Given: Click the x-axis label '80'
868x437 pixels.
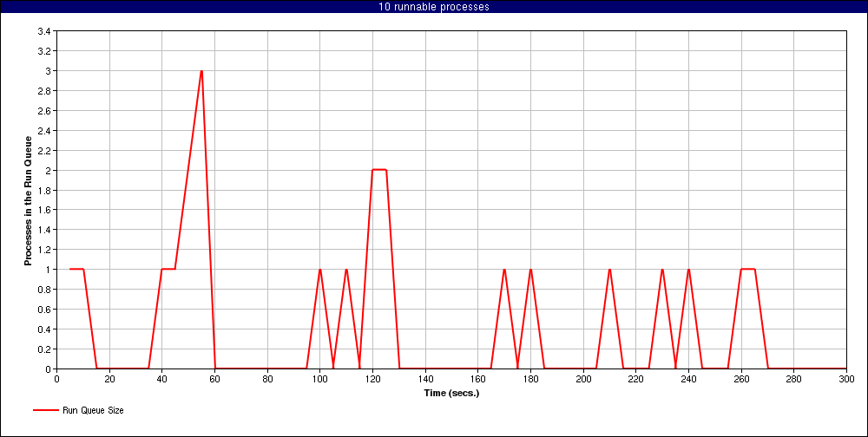Looking at the screenshot, I should [x=267, y=379].
